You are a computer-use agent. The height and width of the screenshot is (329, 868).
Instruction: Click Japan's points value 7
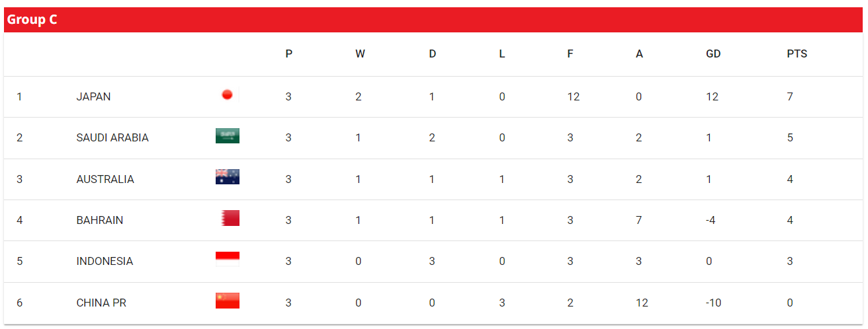point(790,96)
